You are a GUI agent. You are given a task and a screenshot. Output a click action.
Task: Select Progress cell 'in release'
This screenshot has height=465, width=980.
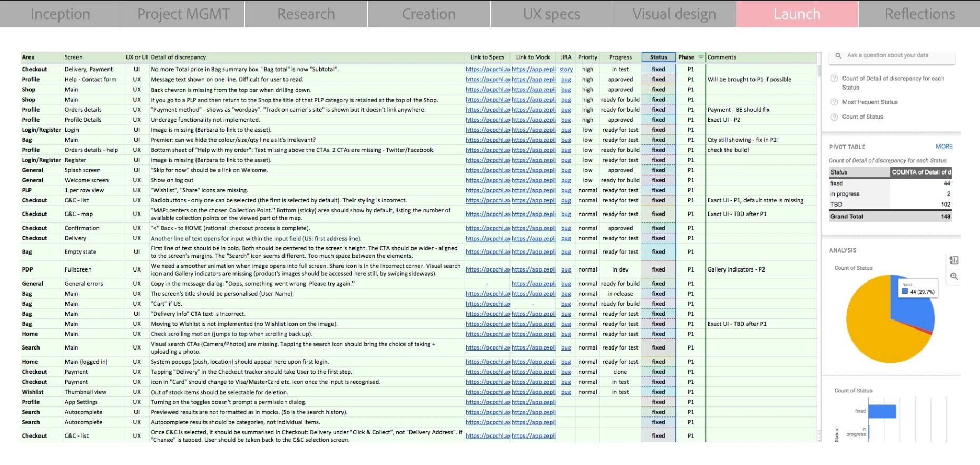click(620, 294)
